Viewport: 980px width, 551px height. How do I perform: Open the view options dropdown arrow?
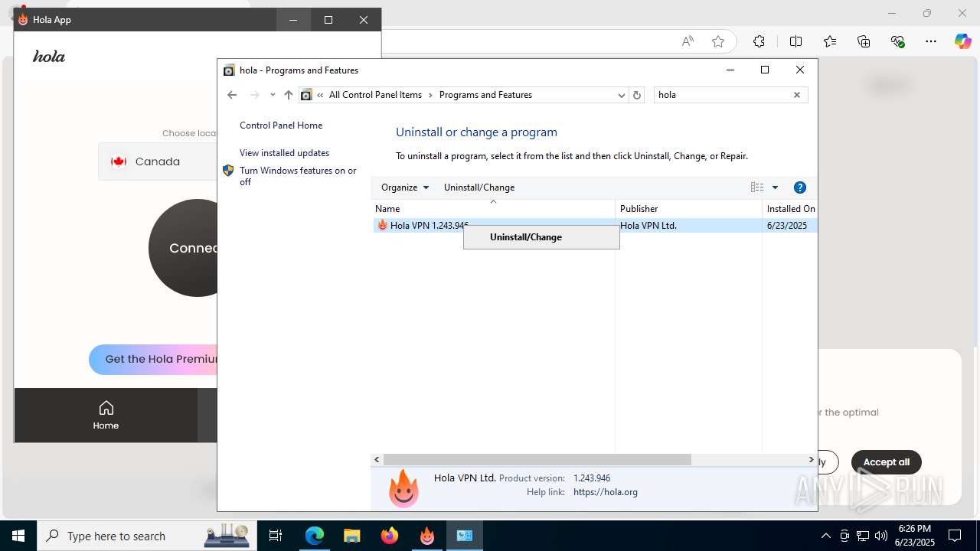tap(775, 187)
